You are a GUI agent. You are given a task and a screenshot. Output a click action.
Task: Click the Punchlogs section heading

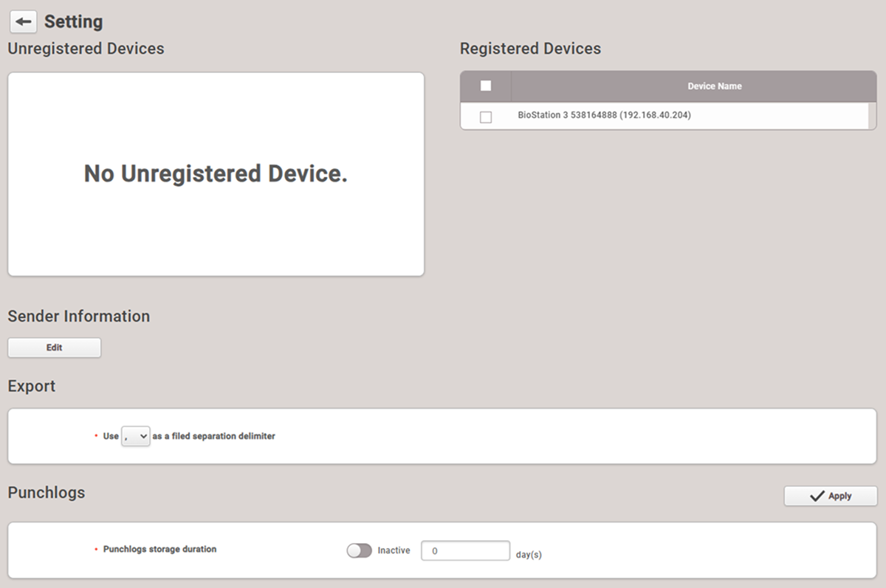(47, 492)
